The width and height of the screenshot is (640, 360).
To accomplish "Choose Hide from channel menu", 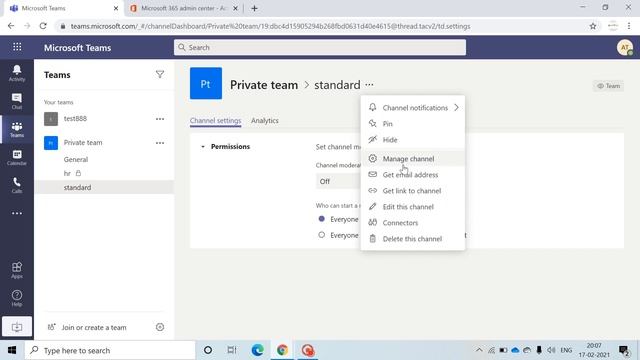I will (x=413, y=140).
